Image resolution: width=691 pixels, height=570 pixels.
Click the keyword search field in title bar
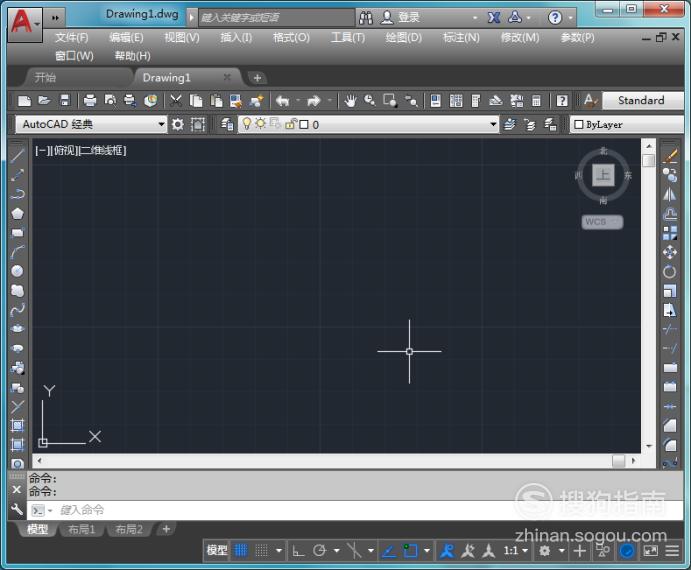coord(276,18)
